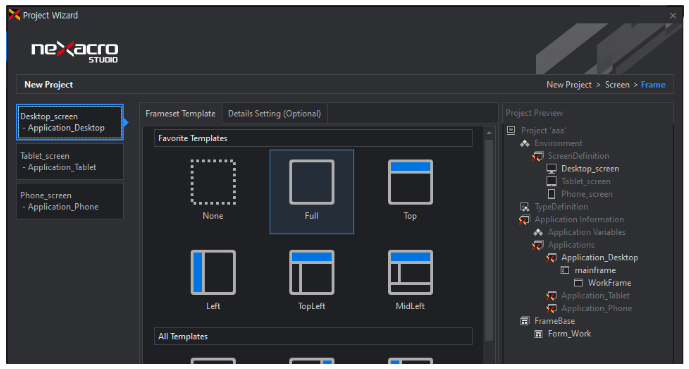Pick the Top frameset template icon
689x369 pixels.
tap(410, 182)
